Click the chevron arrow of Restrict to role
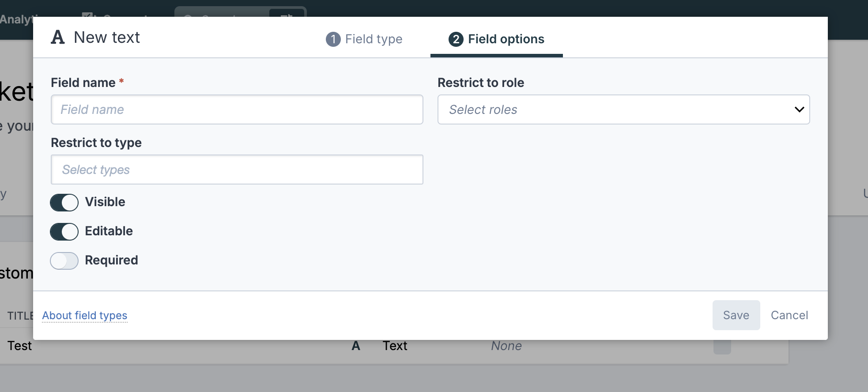 [799, 109]
